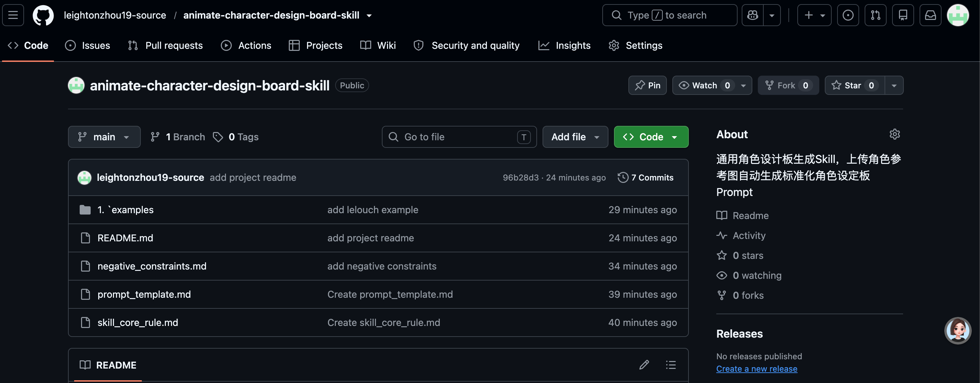Expand the Add file dropdown

[575, 137]
